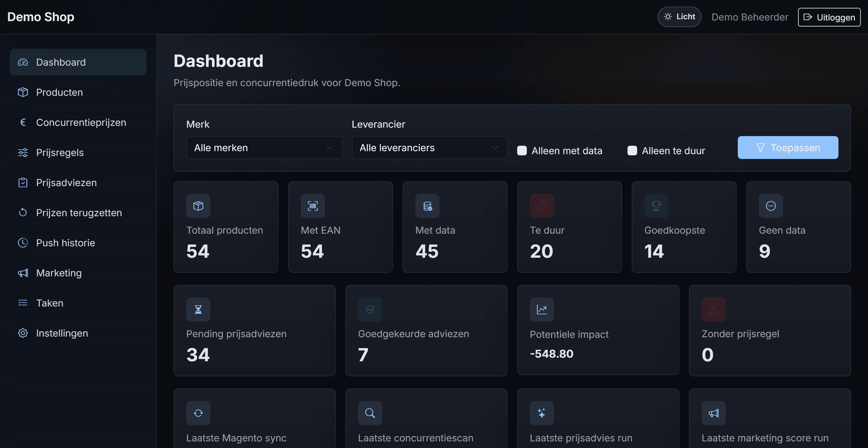Click the magnifier icon on Laatste concurrentiescan card
The image size is (868, 448).
click(x=370, y=413)
